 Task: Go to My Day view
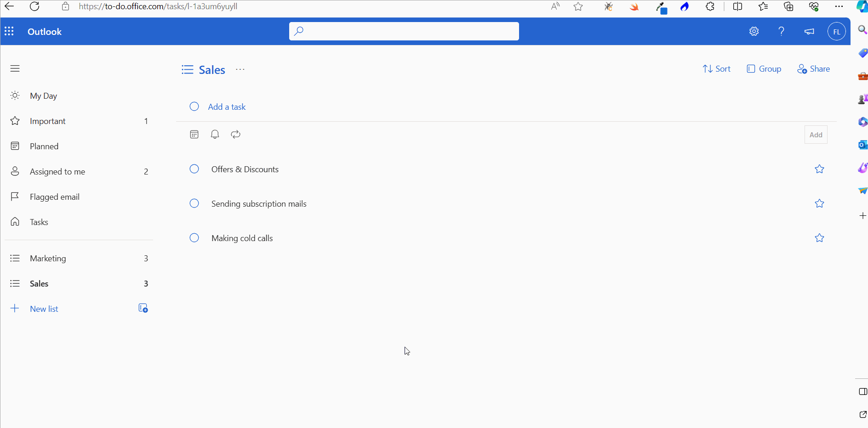[x=43, y=96]
